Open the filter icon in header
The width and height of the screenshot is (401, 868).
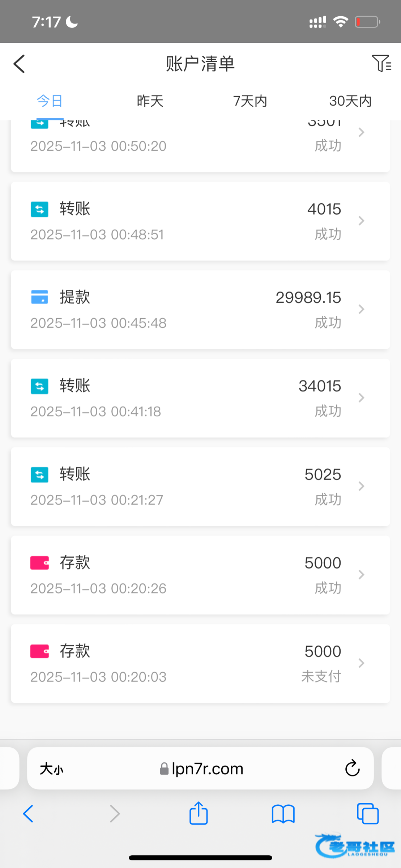click(381, 63)
